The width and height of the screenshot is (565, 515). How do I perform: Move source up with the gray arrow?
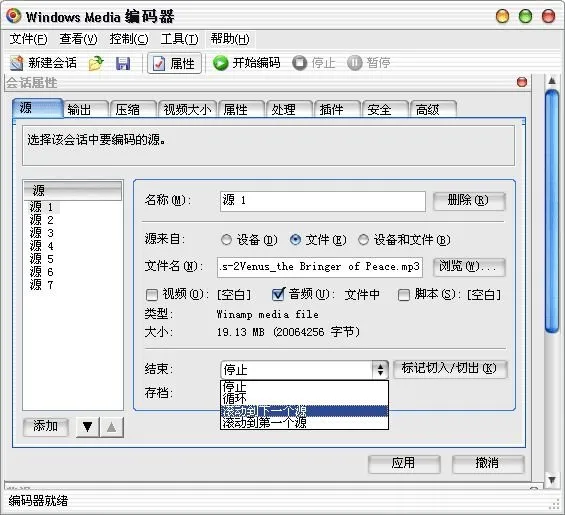tap(112, 427)
